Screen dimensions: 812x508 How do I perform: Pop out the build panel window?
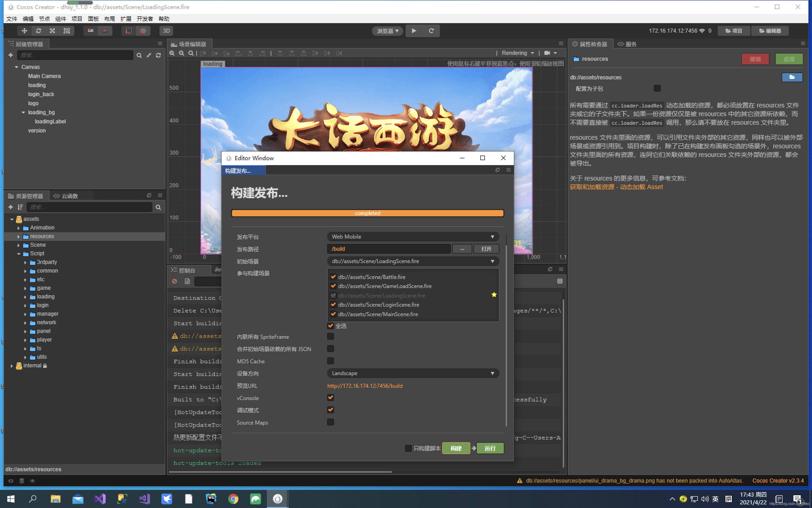(x=498, y=170)
